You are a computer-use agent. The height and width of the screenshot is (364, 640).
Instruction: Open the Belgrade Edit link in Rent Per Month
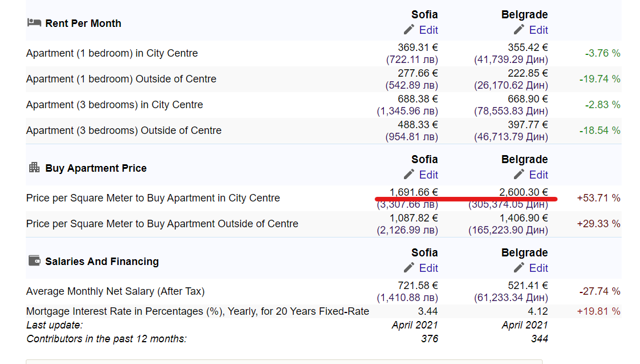tap(539, 30)
